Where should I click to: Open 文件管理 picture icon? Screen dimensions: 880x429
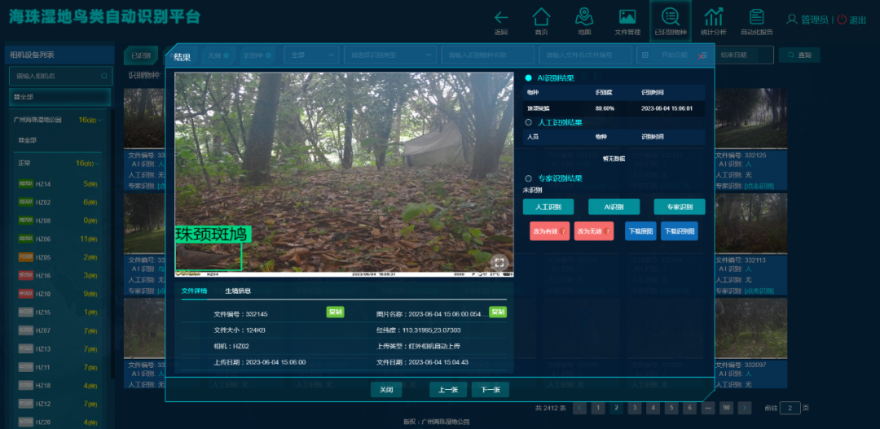click(x=627, y=17)
